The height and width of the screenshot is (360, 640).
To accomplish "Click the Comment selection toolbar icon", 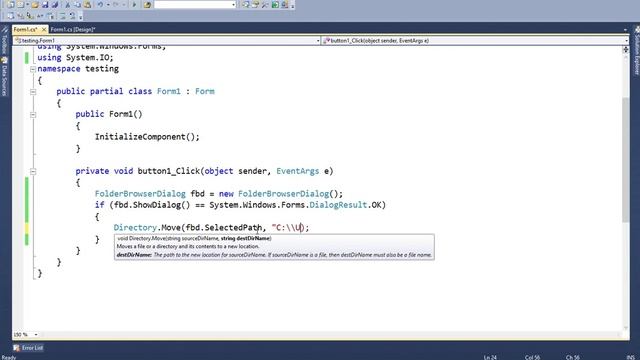I will (x=62, y=16).
